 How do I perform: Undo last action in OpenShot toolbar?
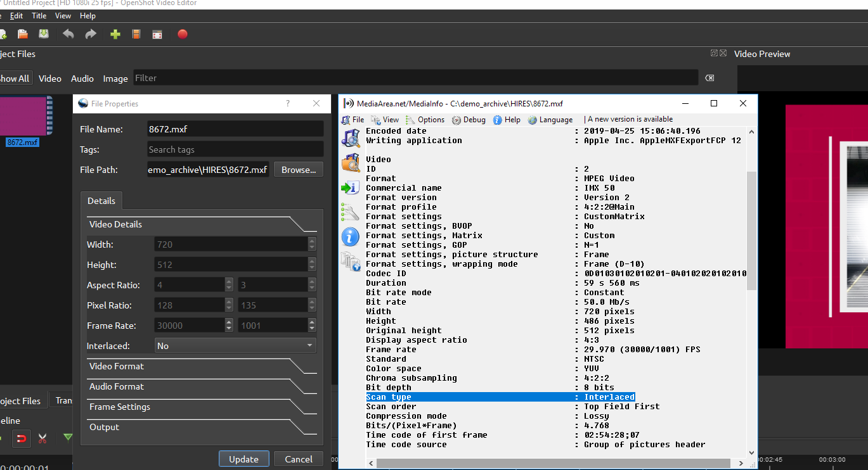[x=68, y=34]
